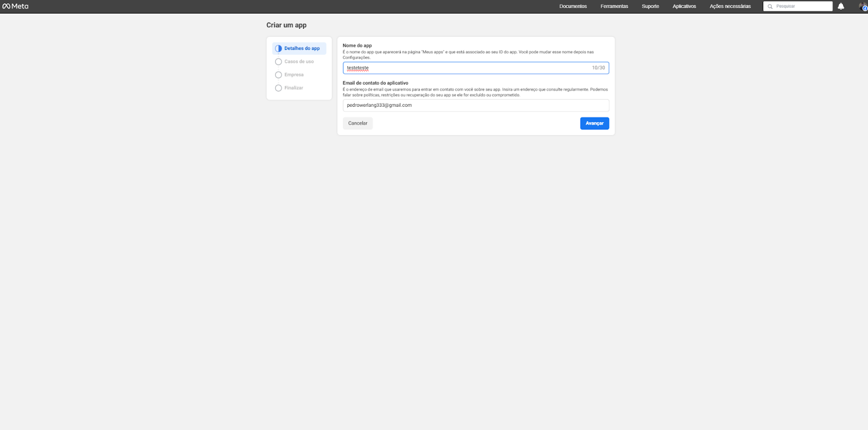This screenshot has width=868, height=430.
Task: Open the profile avatar menu
Action: click(x=863, y=7)
